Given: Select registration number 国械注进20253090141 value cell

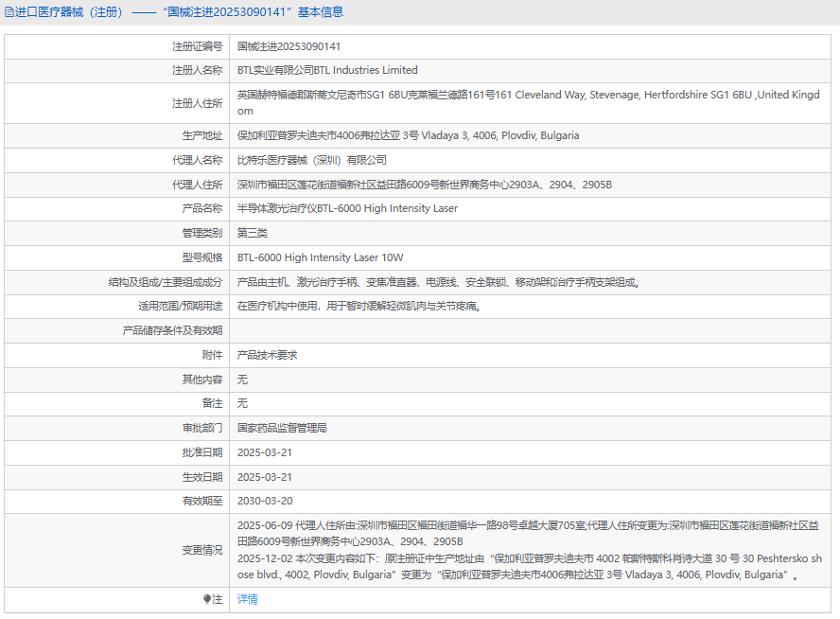Looking at the screenshot, I should tap(289, 46).
